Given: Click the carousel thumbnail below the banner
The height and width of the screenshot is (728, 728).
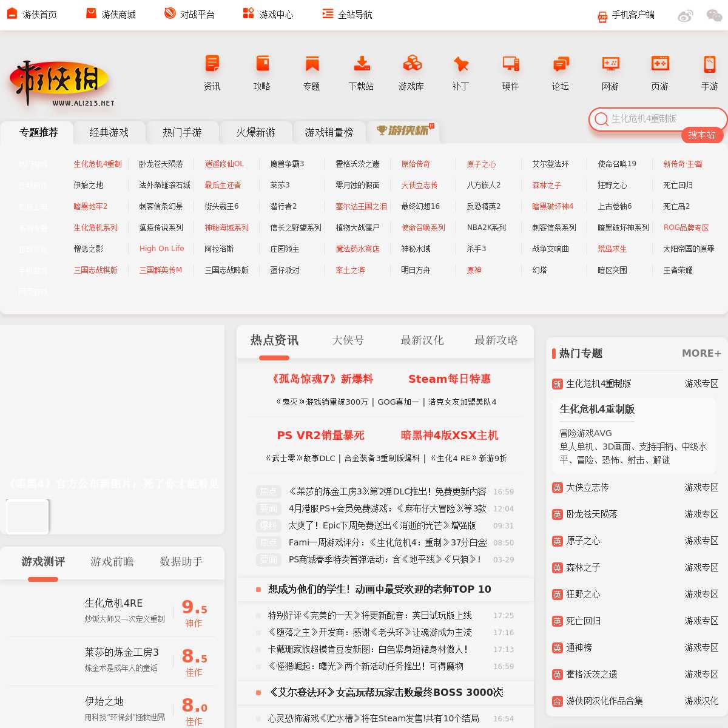Looking at the screenshot, I should click(27, 516).
